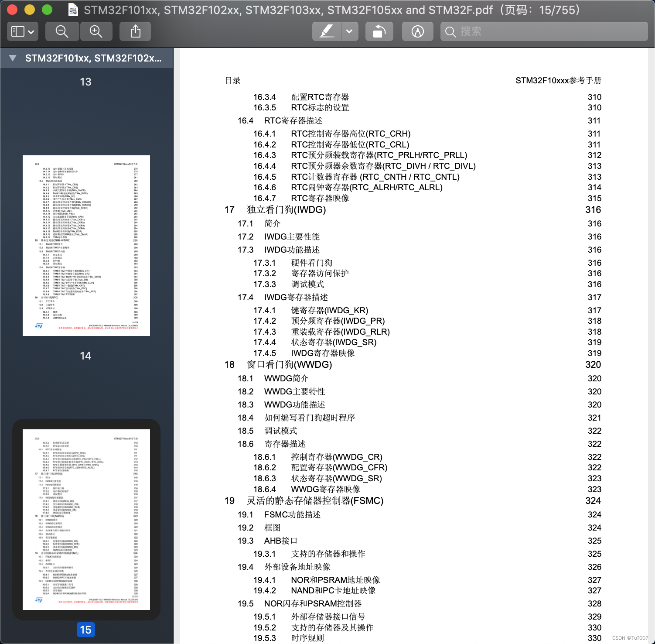The height and width of the screenshot is (644, 655).
Task: Click the zoom out magnifier icon
Action: 61,31
